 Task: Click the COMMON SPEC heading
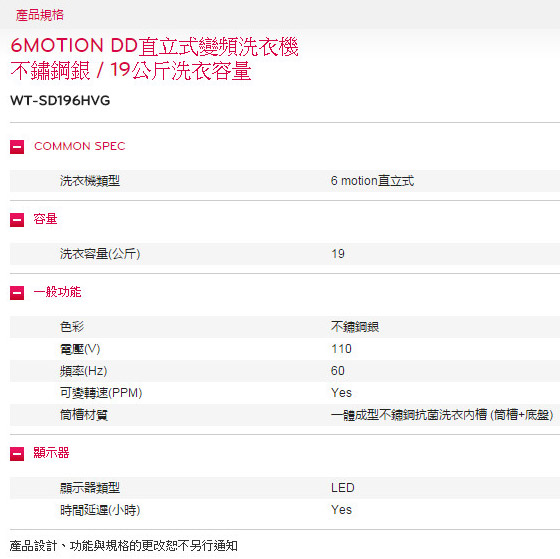pyautogui.click(x=80, y=146)
